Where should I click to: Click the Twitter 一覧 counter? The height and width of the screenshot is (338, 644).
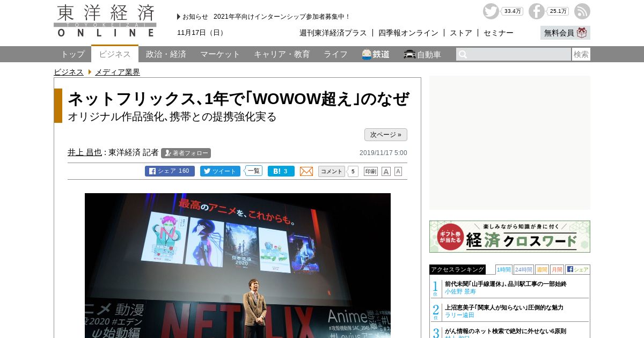click(x=253, y=171)
